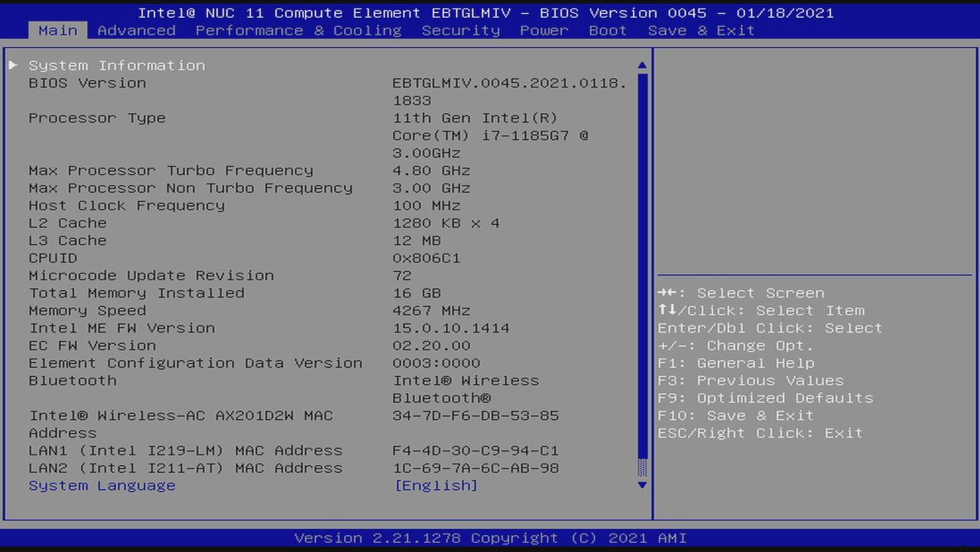Click the Select Screen arrows hint

tap(740, 293)
